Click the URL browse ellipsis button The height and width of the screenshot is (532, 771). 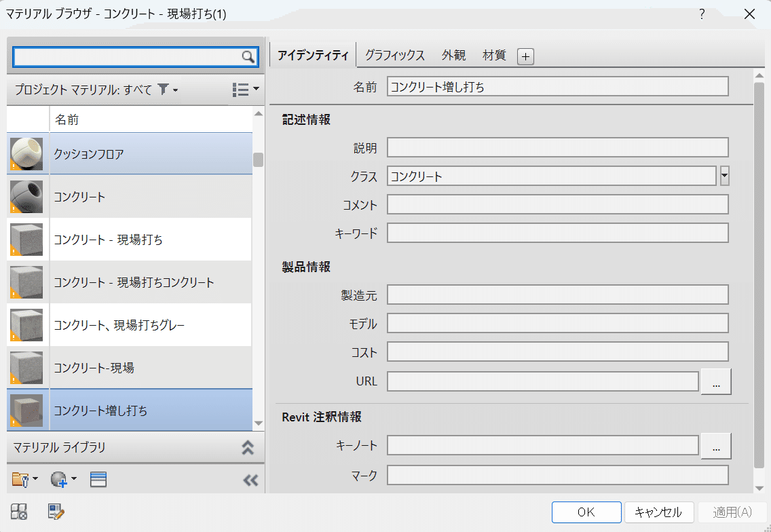coord(716,382)
